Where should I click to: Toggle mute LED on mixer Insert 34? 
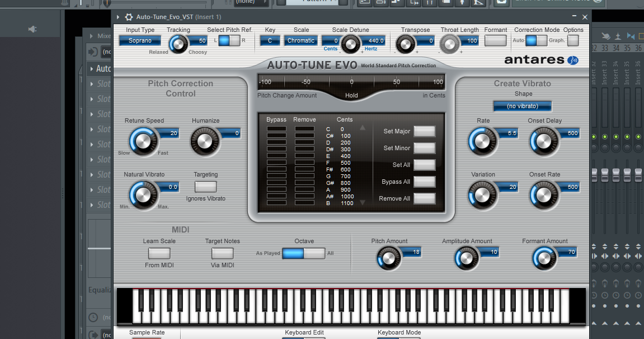pyautogui.click(x=615, y=137)
